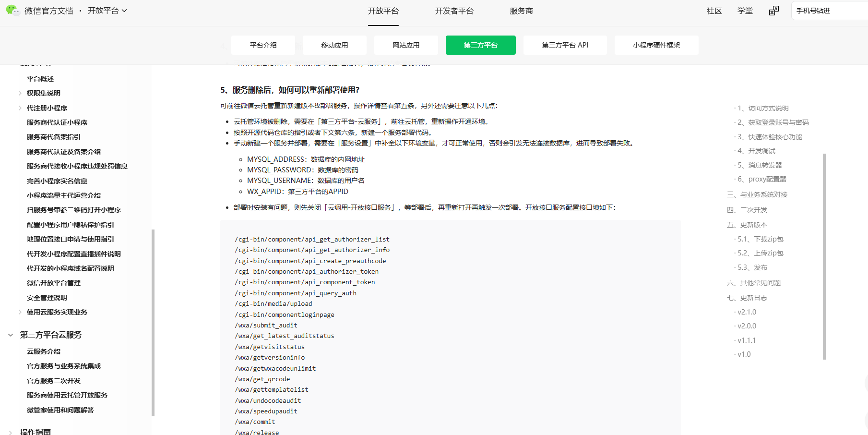This screenshot has width=868, height=435.
Task: Click the WeChat logo icon
Action: click(12, 10)
